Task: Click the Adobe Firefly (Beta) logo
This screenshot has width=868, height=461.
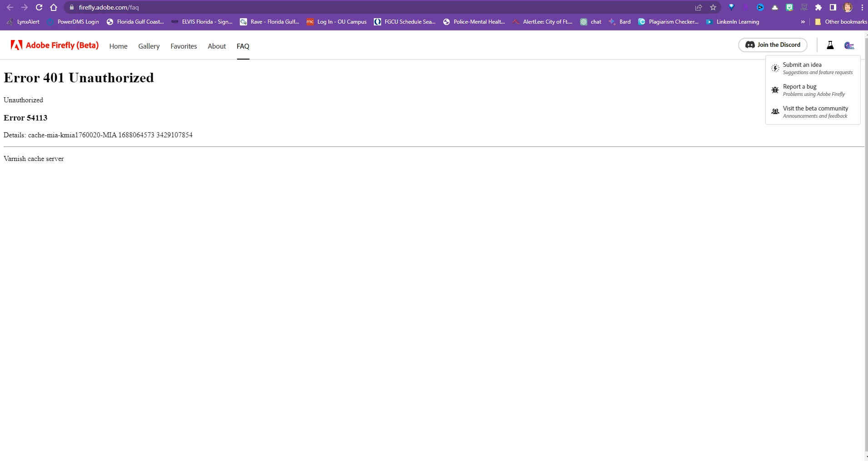Action: (x=55, y=45)
